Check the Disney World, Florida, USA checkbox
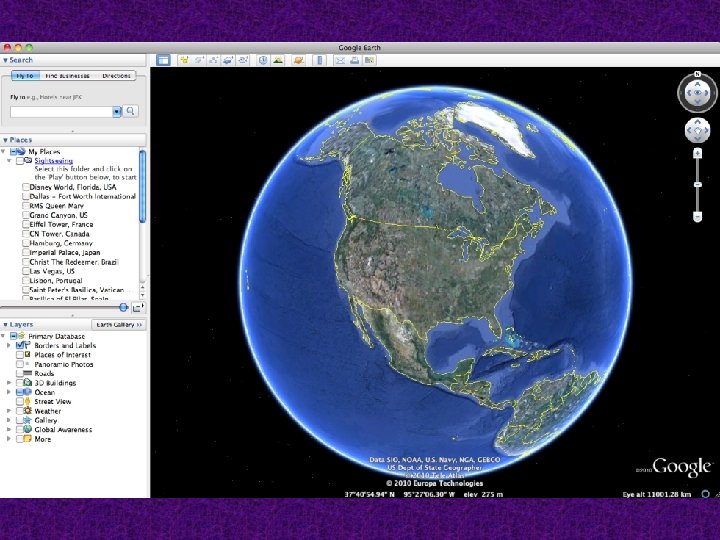The image size is (720, 540). click(26, 187)
